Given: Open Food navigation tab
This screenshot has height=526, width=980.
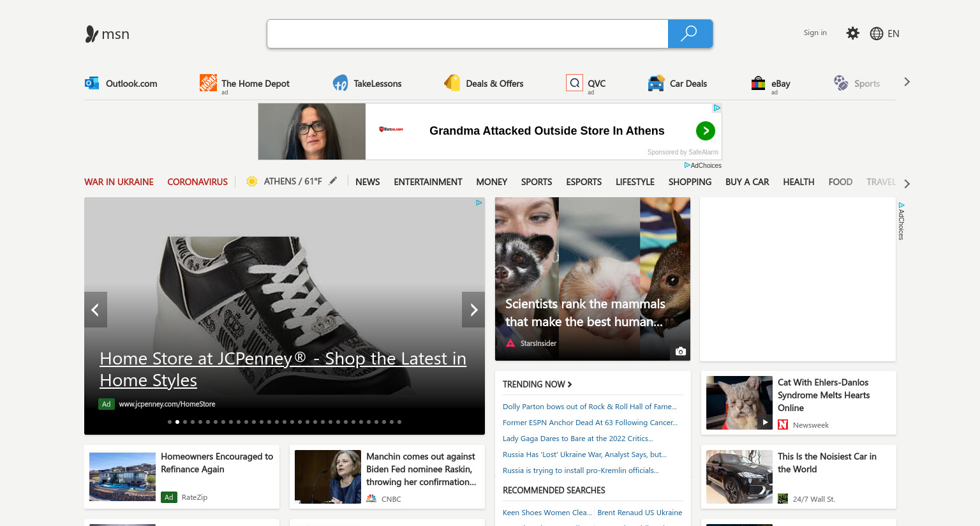Looking at the screenshot, I should click(840, 182).
